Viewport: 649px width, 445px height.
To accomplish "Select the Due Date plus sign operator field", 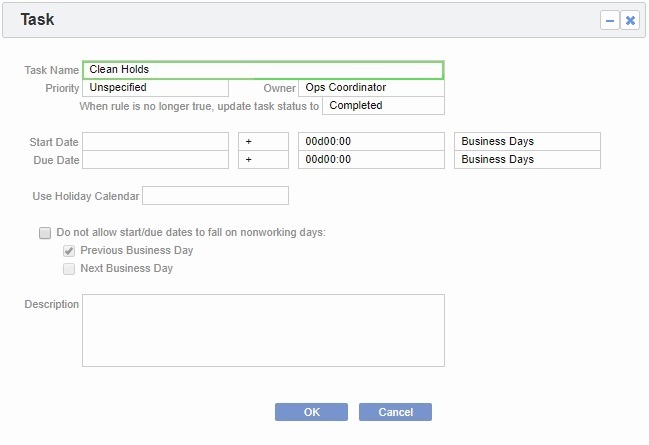I will [263, 160].
